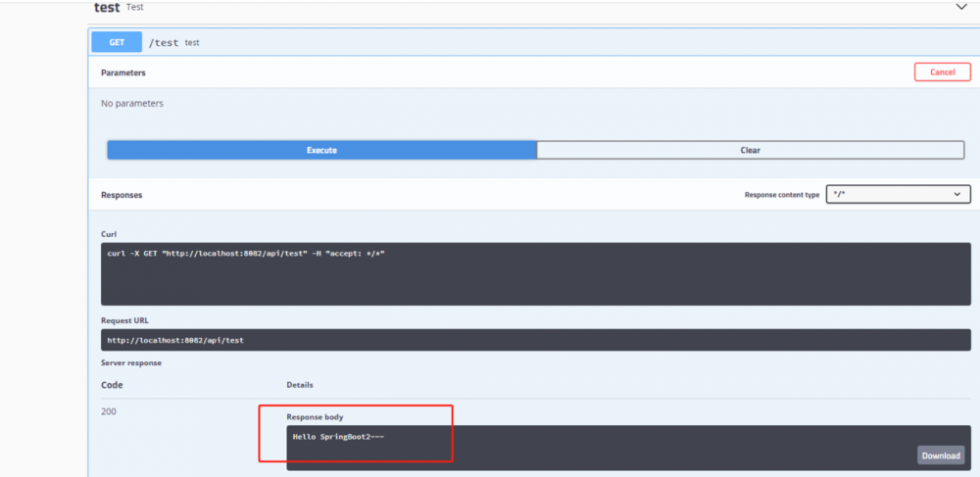Click the Code column header
The width and height of the screenshot is (980, 477).
pyautogui.click(x=112, y=385)
